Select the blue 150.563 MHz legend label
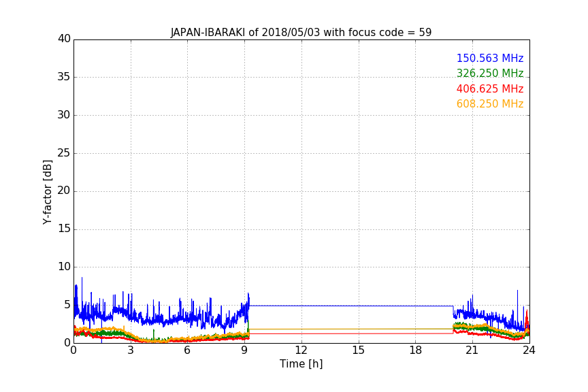 [x=490, y=58]
